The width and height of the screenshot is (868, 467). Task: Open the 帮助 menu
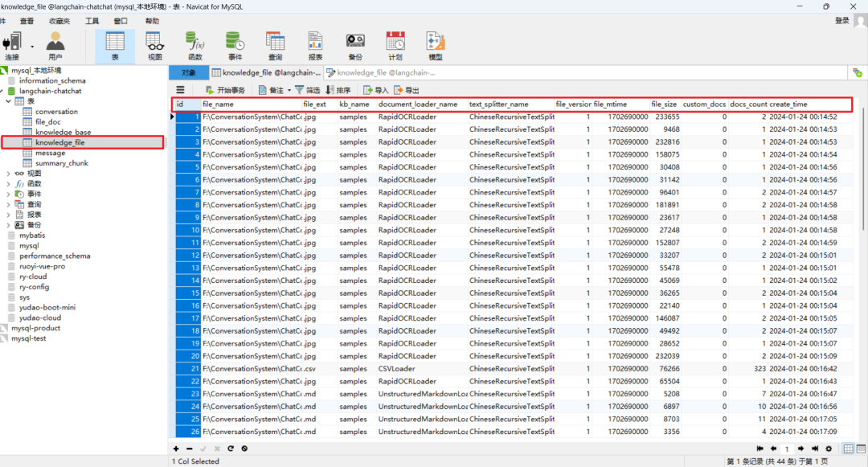(x=152, y=21)
